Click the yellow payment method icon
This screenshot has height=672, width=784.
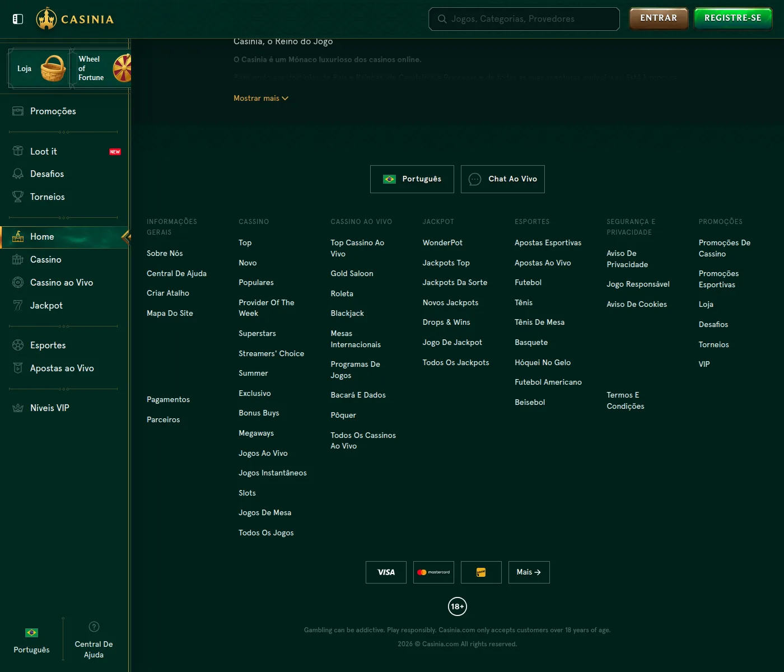pyautogui.click(x=481, y=572)
